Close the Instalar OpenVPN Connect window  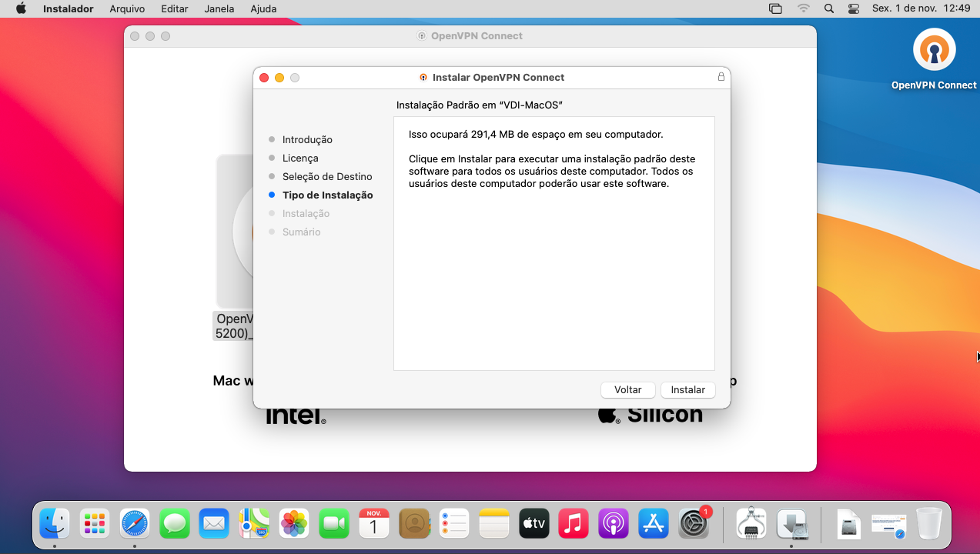(x=264, y=78)
